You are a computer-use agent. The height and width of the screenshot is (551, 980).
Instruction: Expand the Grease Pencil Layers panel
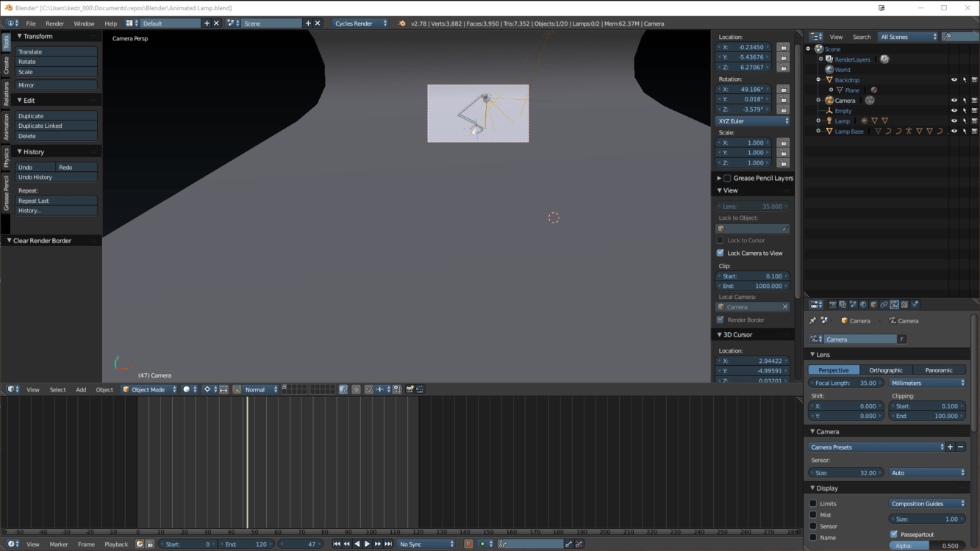click(x=719, y=178)
